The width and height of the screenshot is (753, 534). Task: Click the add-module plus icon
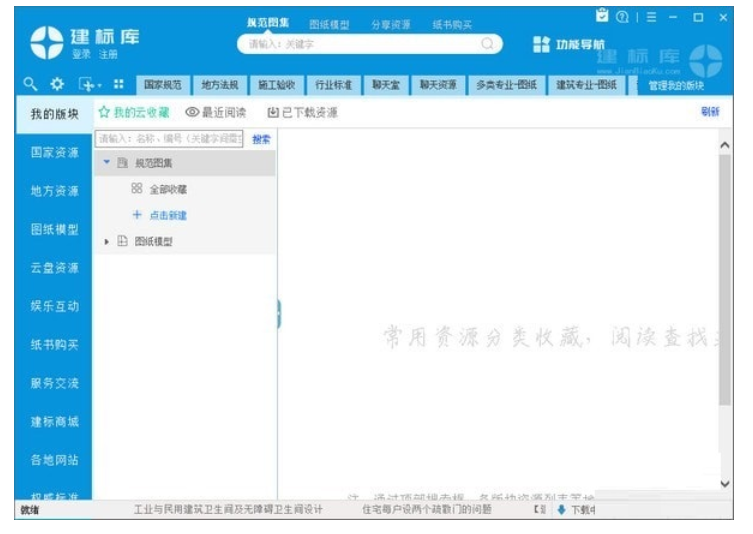coord(86,85)
